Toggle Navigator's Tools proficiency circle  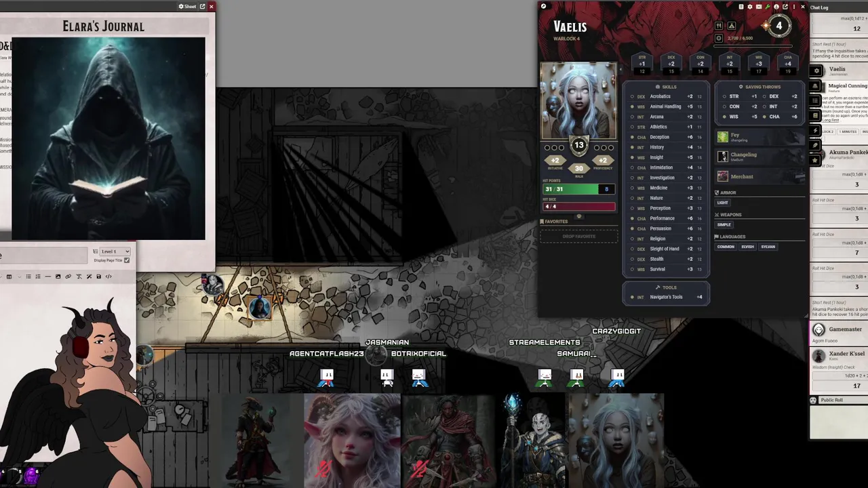632,297
